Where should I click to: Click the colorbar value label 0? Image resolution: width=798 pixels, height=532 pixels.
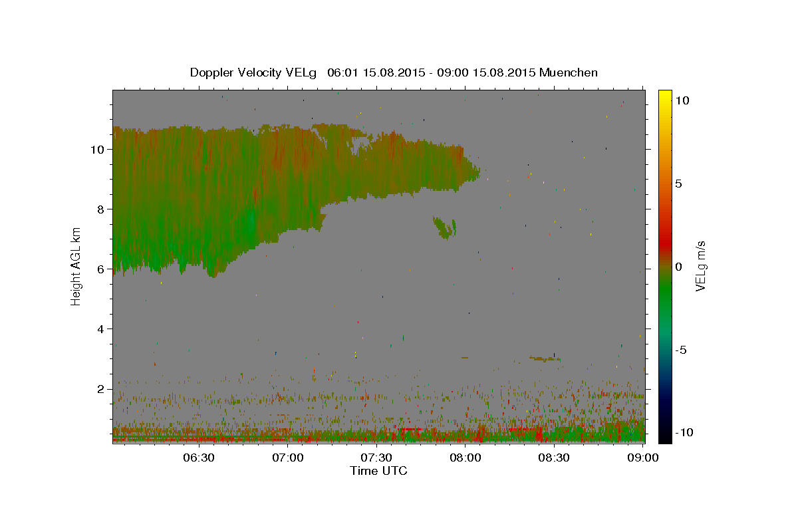pyautogui.click(x=679, y=267)
